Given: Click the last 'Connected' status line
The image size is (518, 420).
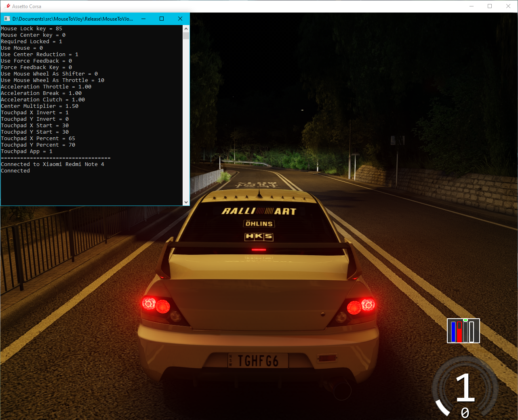Looking at the screenshot, I should (15, 171).
